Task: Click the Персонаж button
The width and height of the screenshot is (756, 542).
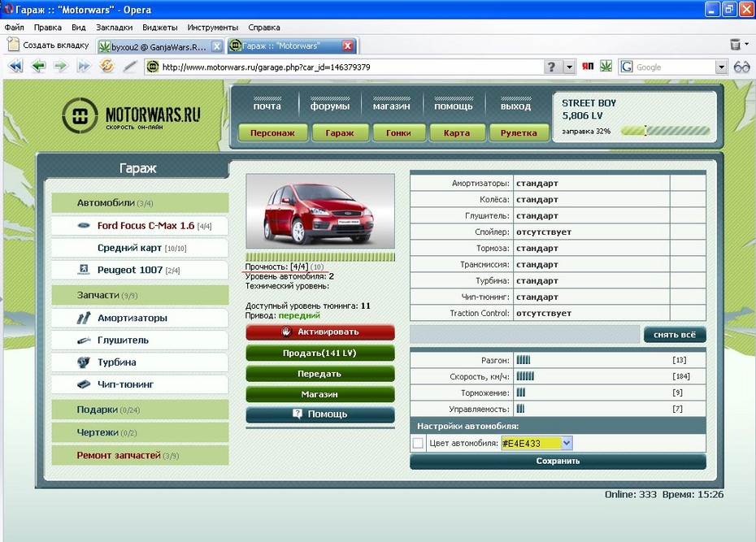Action: coord(273,133)
